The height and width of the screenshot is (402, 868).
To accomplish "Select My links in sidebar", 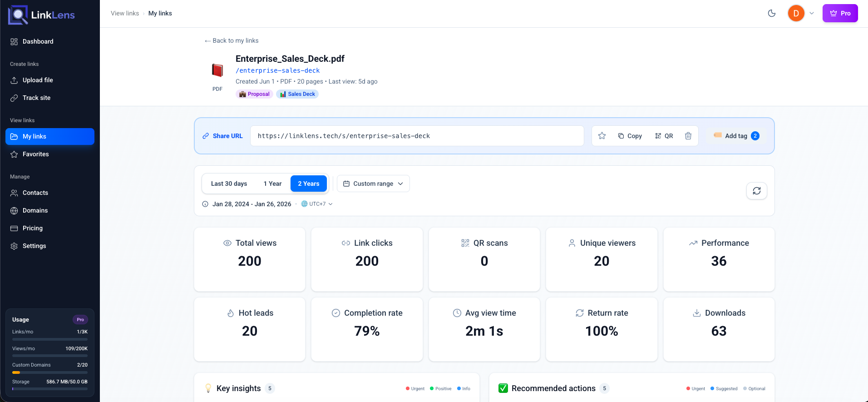I will coord(50,136).
